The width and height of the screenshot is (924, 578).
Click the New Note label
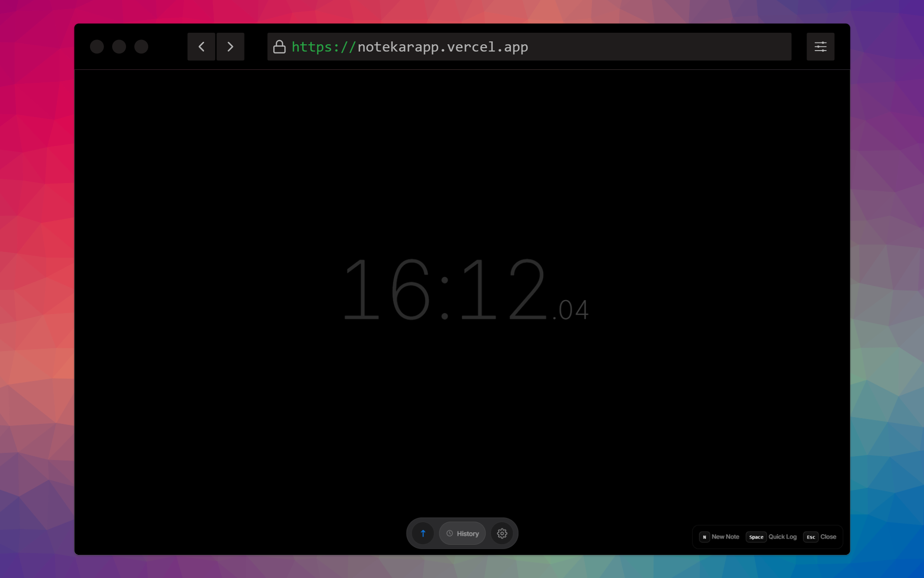point(725,537)
